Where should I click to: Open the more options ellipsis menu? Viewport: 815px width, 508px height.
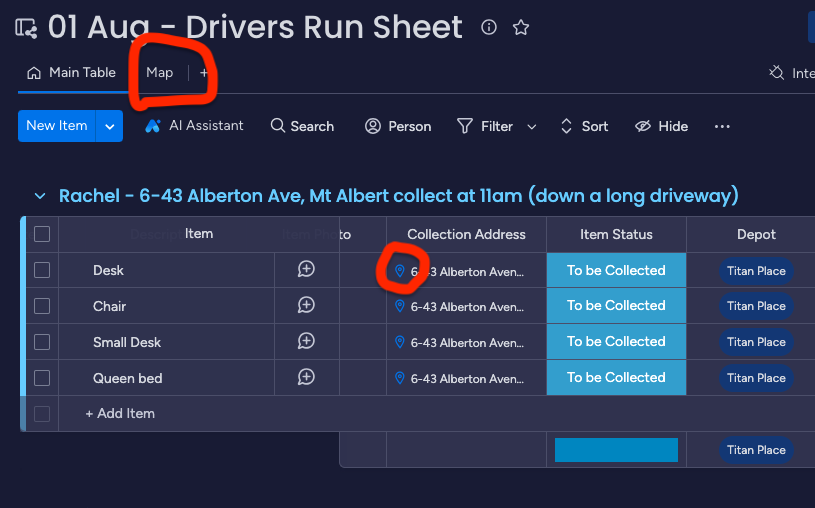point(722,126)
